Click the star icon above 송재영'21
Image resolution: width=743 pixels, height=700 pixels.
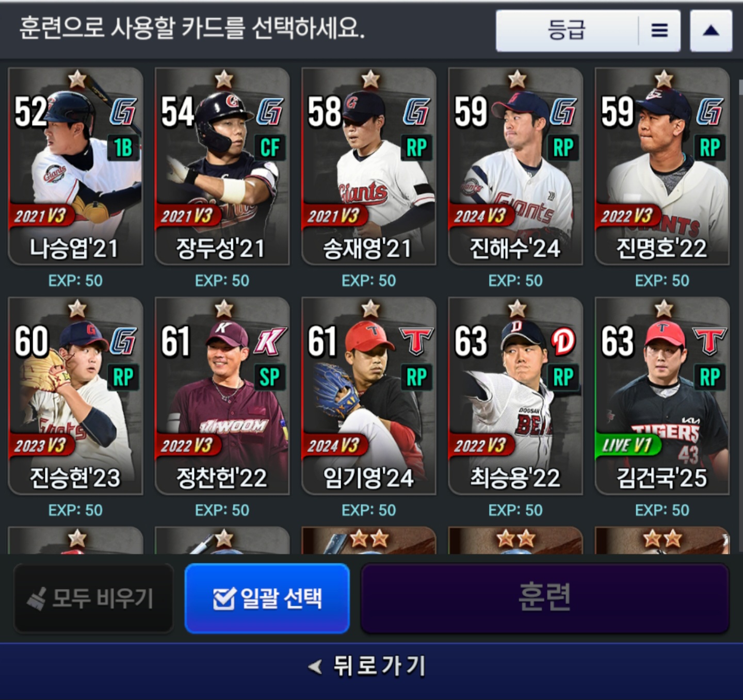click(370, 79)
